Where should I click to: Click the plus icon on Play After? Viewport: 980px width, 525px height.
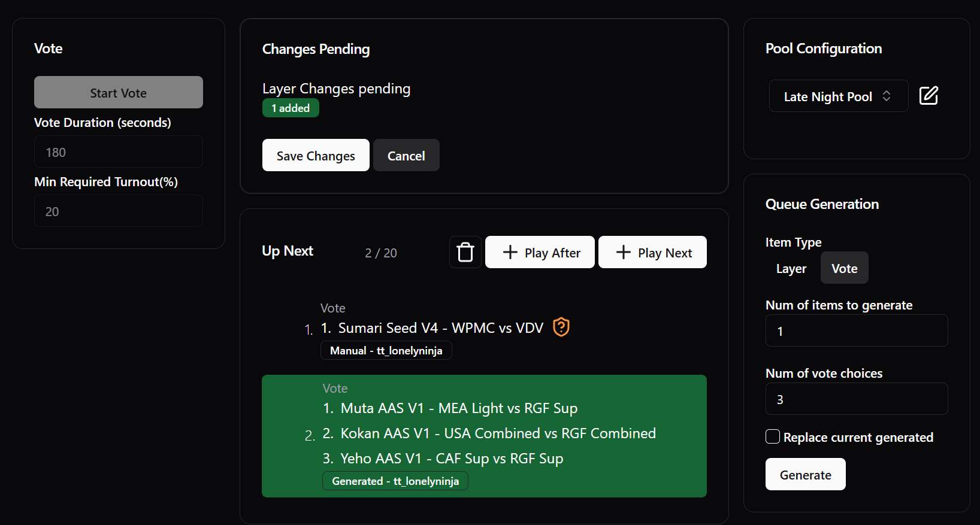[x=510, y=252]
